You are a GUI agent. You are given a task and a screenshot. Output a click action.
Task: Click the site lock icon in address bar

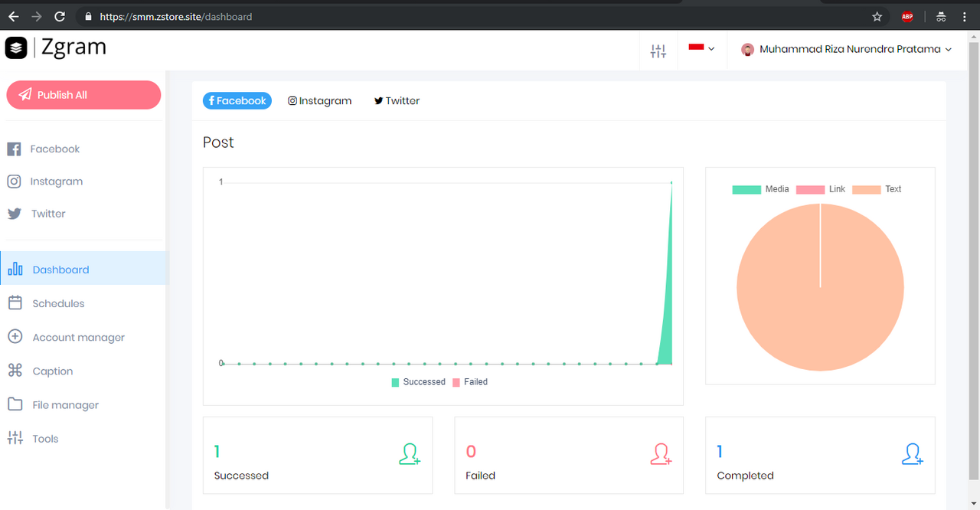tap(89, 17)
